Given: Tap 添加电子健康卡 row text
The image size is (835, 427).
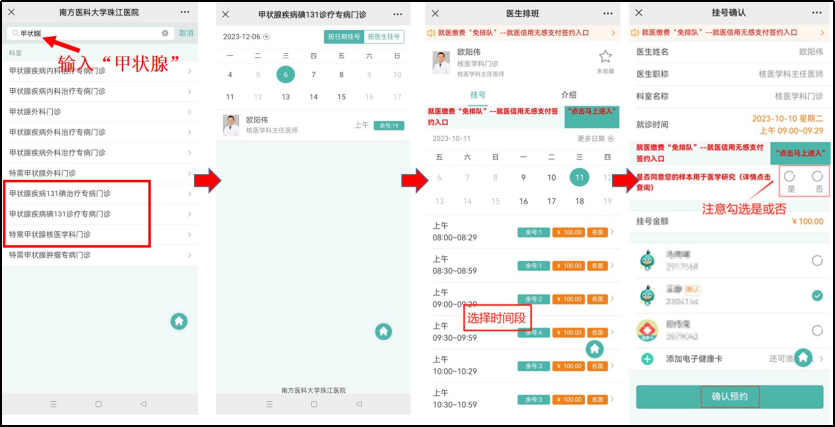Looking at the screenshot, I should tap(694, 359).
